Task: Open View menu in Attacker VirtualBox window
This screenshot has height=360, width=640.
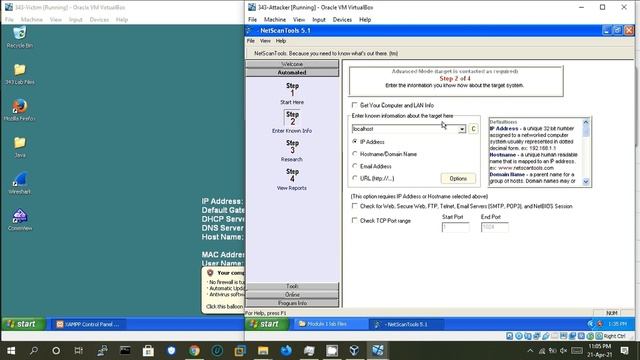Action: pos(299,20)
